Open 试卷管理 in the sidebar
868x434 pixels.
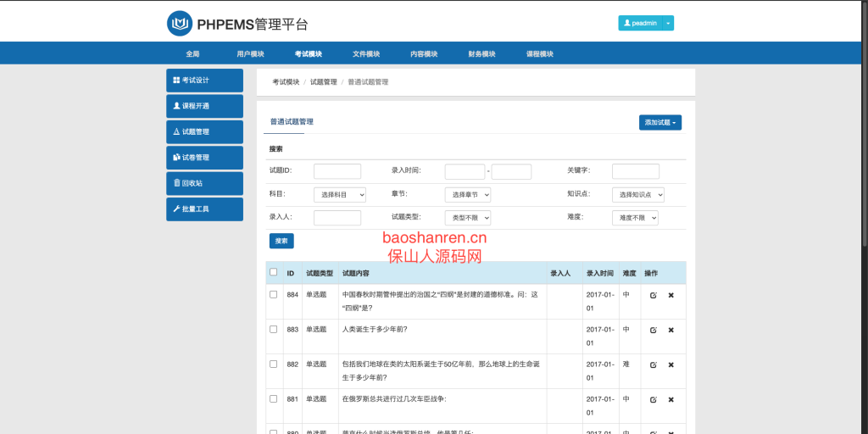click(x=204, y=157)
